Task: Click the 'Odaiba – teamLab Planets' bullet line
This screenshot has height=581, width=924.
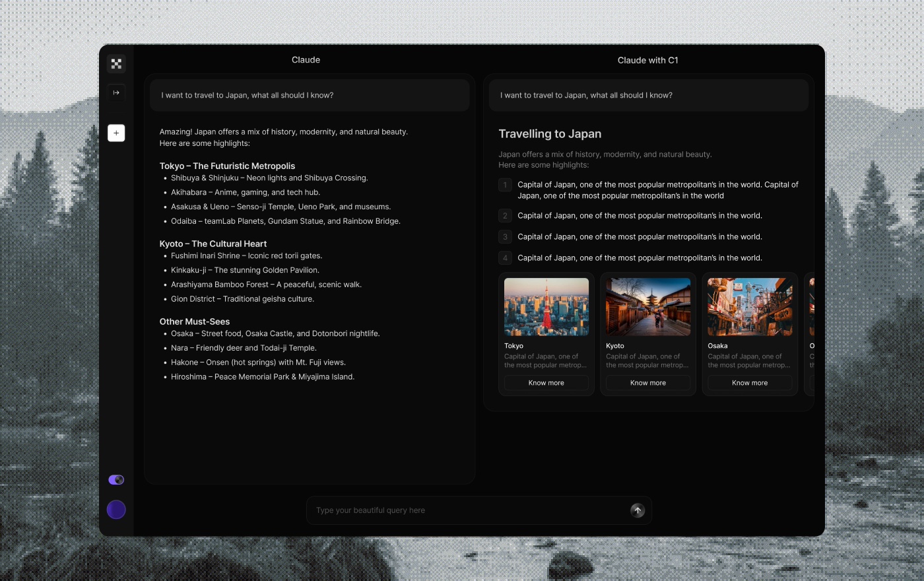Action: point(286,221)
